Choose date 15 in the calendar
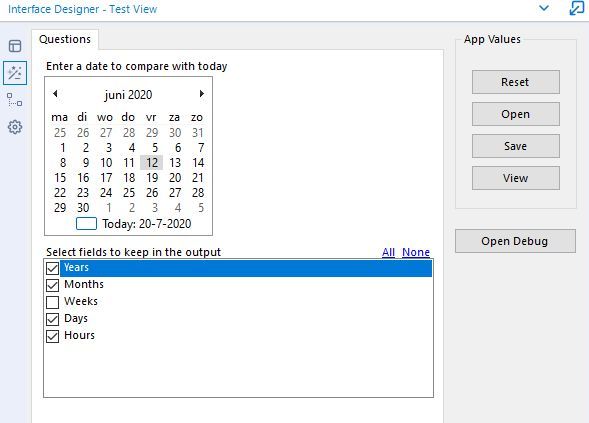 tap(60, 178)
